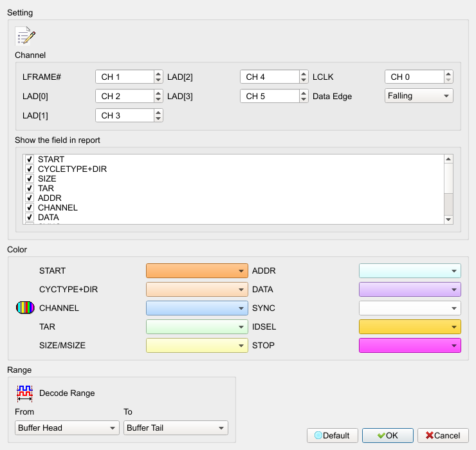Increase the LCLK channel value
The image size is (476, 450).
pos(448,74)
